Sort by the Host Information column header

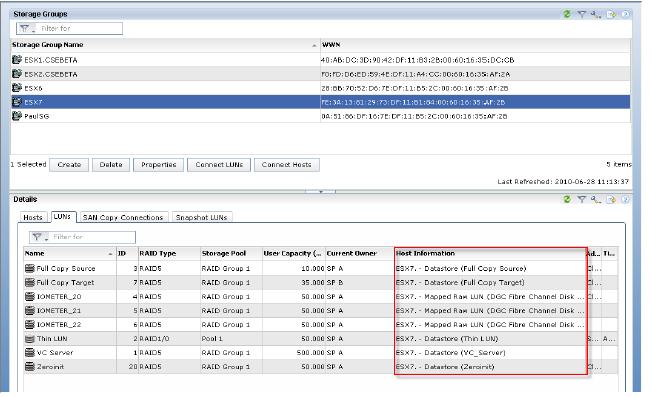[x=490, y=253]
